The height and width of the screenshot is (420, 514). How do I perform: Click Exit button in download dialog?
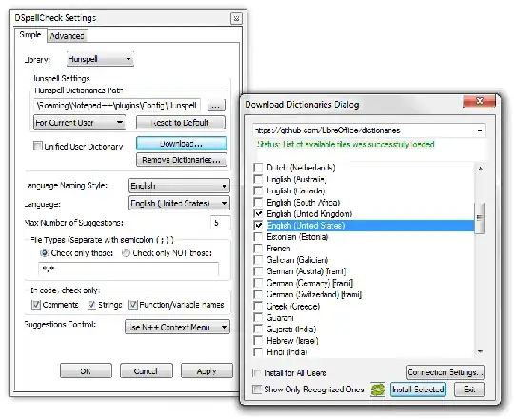tap(469, 390)
